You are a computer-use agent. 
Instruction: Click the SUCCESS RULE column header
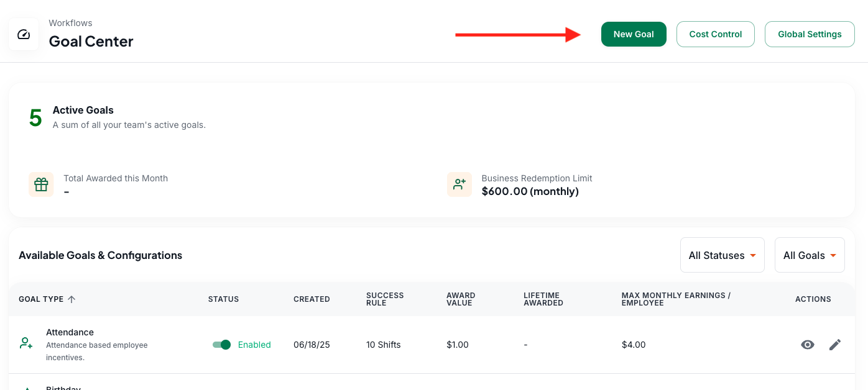point(385,299)
